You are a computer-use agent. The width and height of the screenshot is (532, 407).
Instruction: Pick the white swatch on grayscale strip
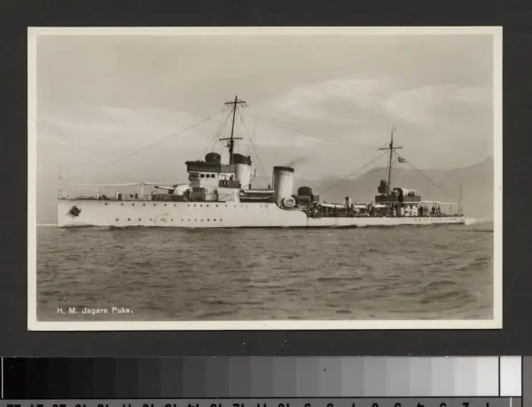coord(511,376)
